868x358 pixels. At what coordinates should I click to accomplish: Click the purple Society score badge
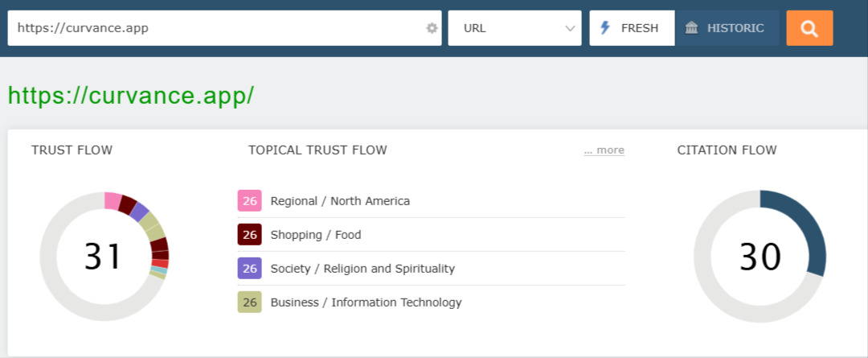pyautogui.click(x=249, y=269)
